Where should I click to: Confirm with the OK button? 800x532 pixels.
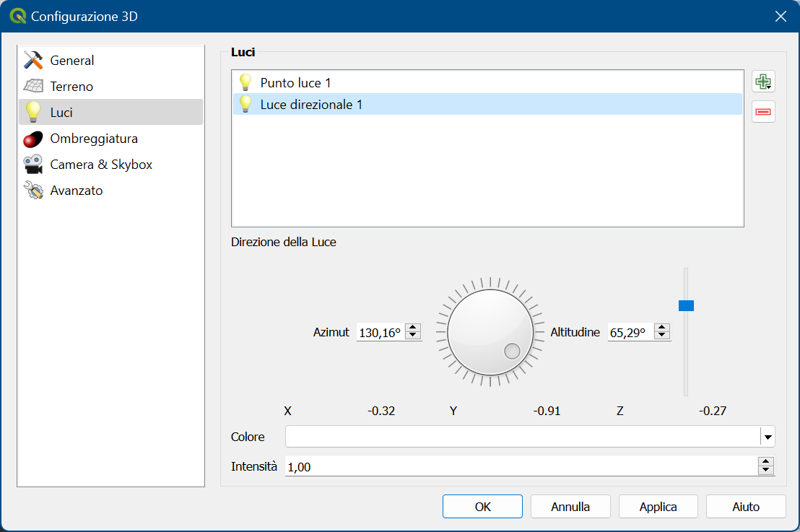(482, 507)
